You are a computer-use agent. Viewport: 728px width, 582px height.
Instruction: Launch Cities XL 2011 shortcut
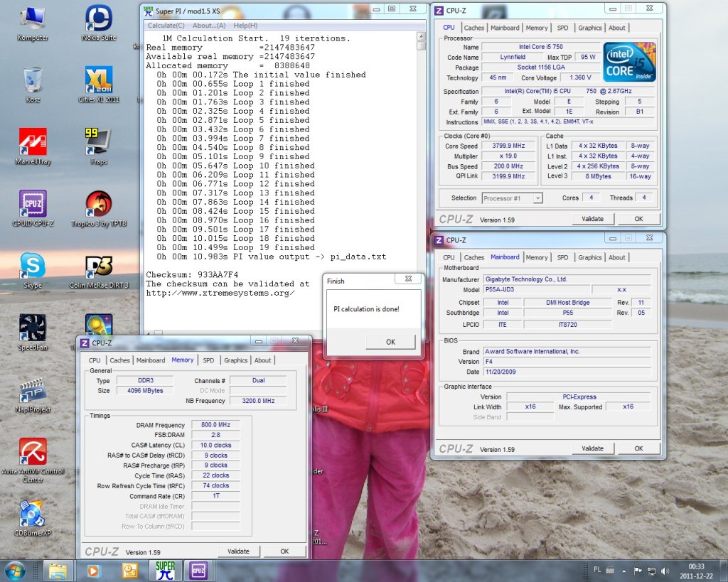coord(98,85)
